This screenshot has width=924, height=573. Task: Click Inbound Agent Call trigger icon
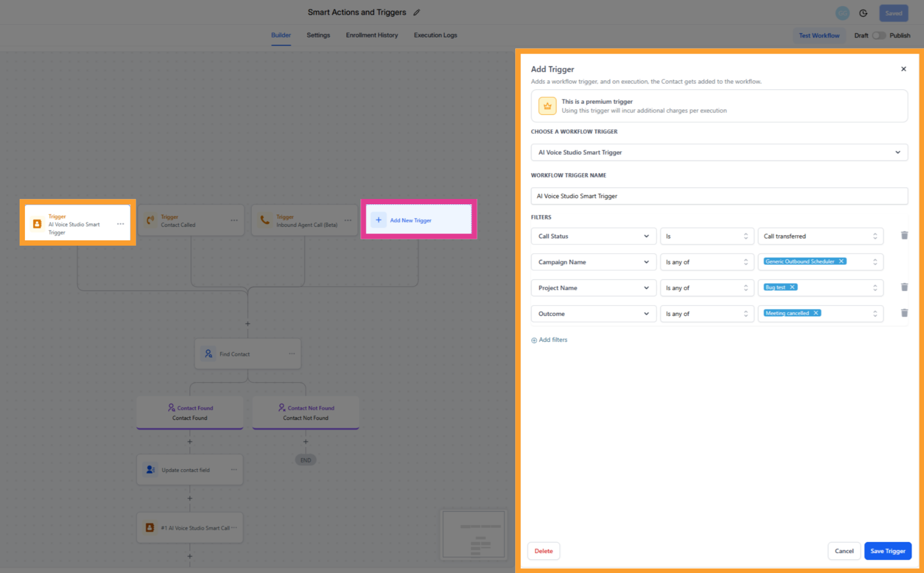coord(265,220)
